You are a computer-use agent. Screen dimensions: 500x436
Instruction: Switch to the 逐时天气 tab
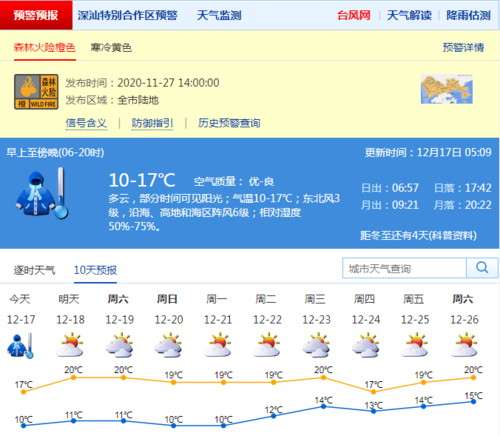pyautogui.click(x=34, y=270)
